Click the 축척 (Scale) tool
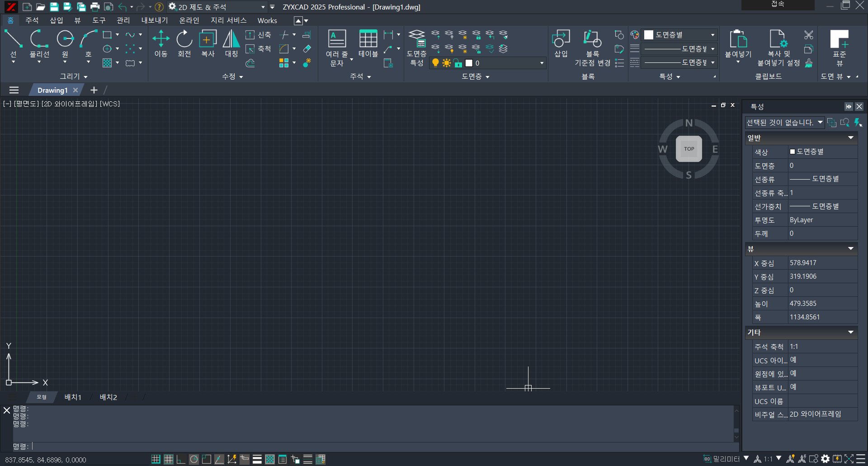The image size is (868, 466). tap(258, 49)
